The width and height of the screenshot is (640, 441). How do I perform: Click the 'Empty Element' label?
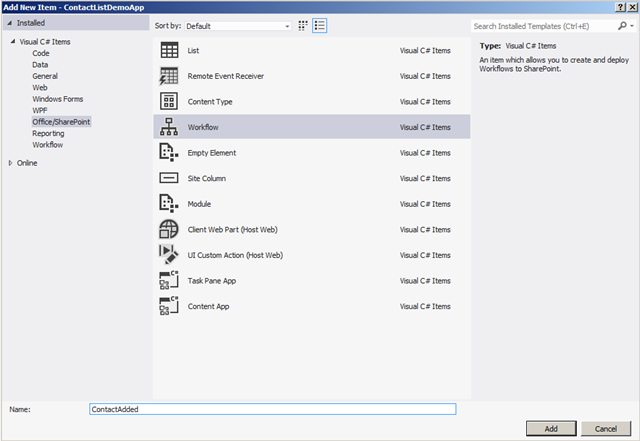(x=212, y=153)
